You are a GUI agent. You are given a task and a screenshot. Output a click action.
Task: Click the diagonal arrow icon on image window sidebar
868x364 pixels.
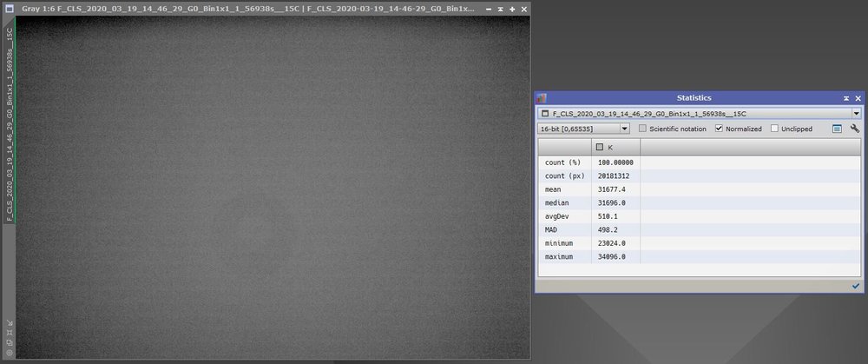pyautogui.click(x=10, y=323)
